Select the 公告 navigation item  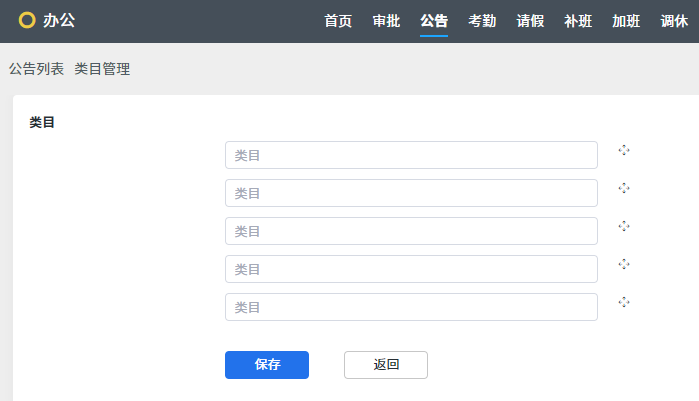click(x=434, y=21)
